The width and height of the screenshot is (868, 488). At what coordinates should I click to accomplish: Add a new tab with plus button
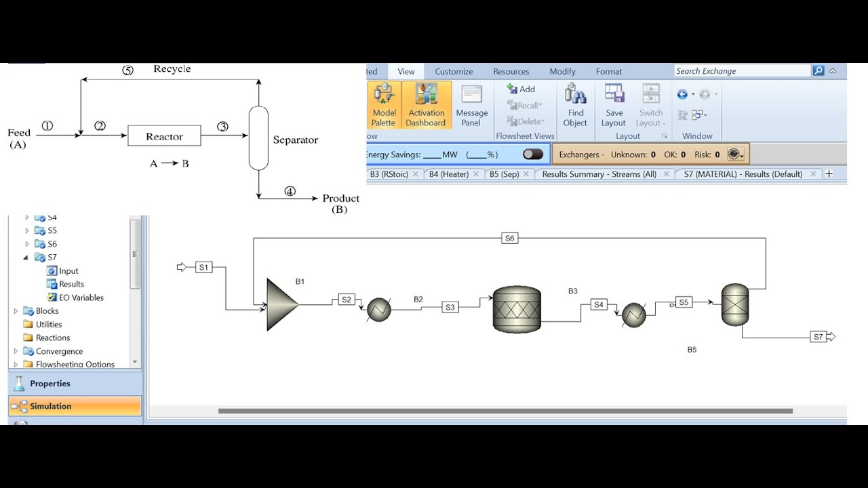pos(829,174)
